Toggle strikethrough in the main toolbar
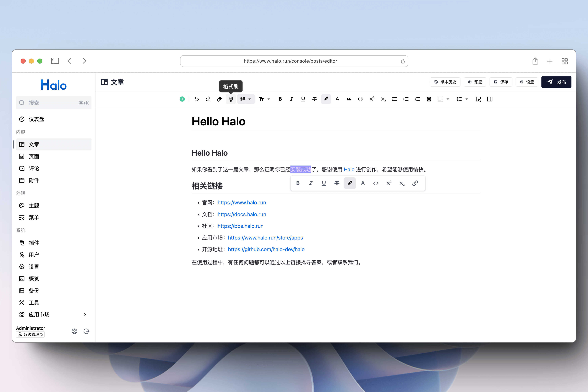The width and height of the screenshot is (588, 392). pos(315,99)
